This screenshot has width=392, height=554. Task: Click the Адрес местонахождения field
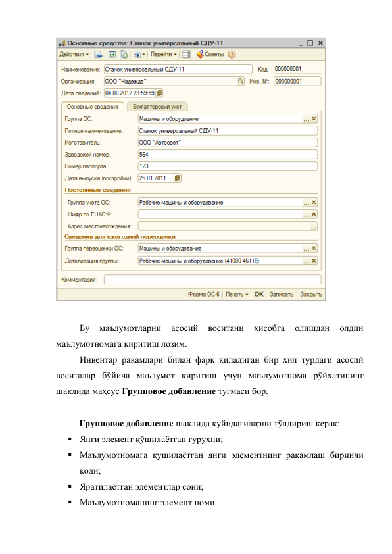click(224, 226)
